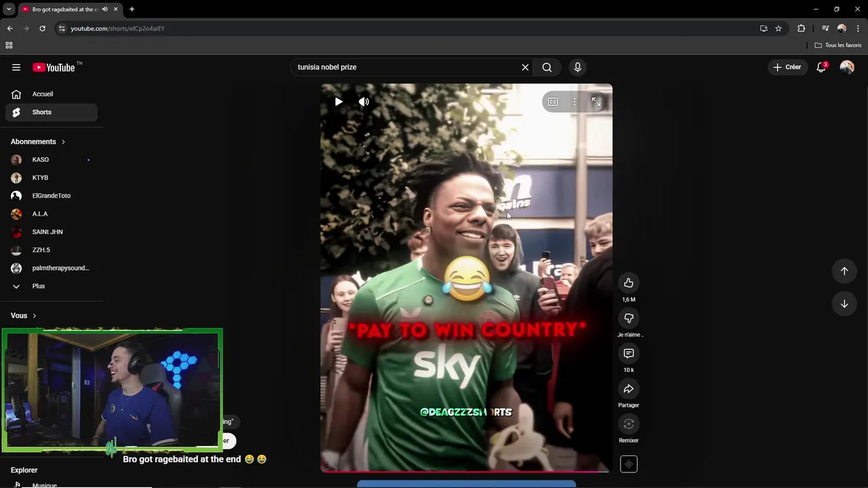This screenshot has height=488, width=868.
Task: Toggle closed captions on the Short
Action: coord(553,102)
